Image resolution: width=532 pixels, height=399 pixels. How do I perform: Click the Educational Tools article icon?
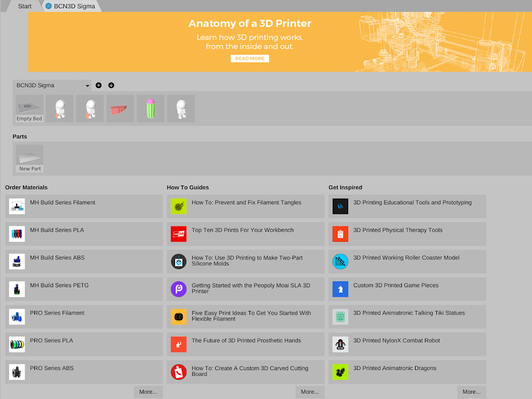click(x=340, y=206)
